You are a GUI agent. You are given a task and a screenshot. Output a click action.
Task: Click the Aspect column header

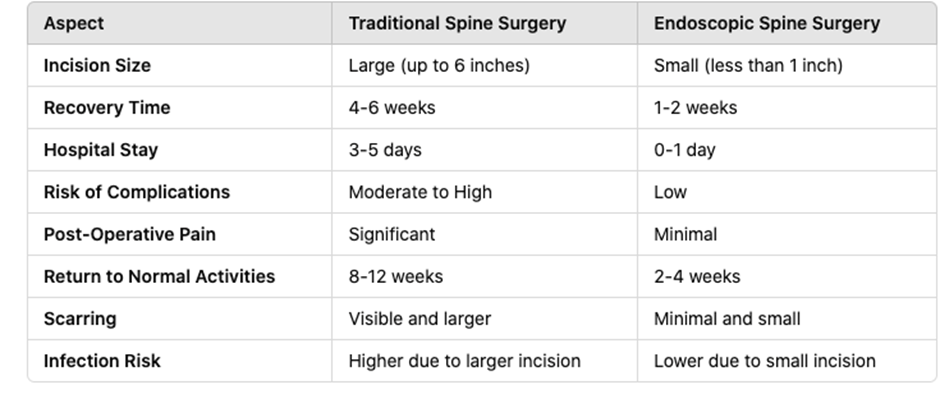pos(73,23)
